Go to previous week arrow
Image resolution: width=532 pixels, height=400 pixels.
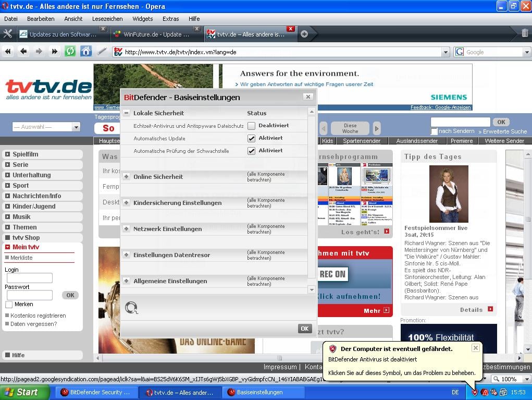pyautogui.click(x=324, y=129)
